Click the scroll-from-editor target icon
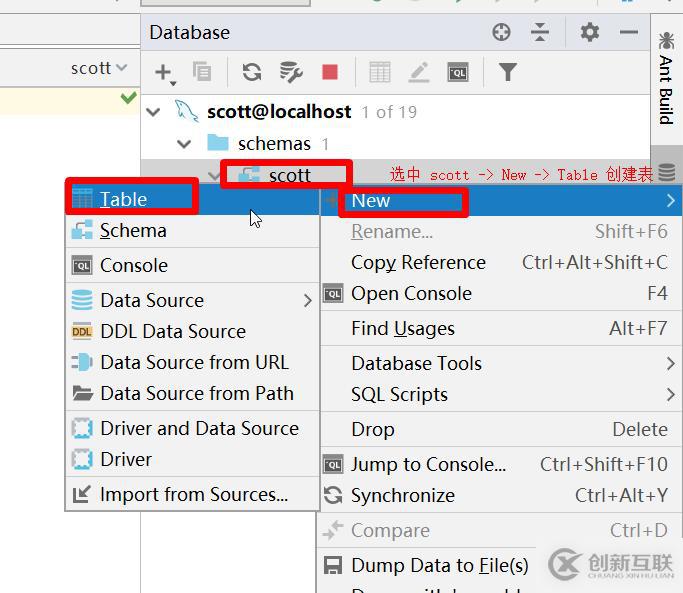 coord(501,32)
